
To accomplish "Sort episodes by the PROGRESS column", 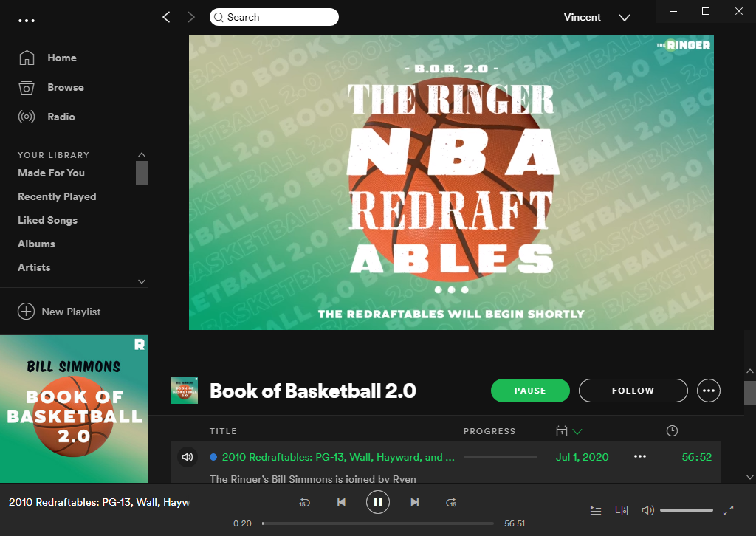I will (489, 431).
